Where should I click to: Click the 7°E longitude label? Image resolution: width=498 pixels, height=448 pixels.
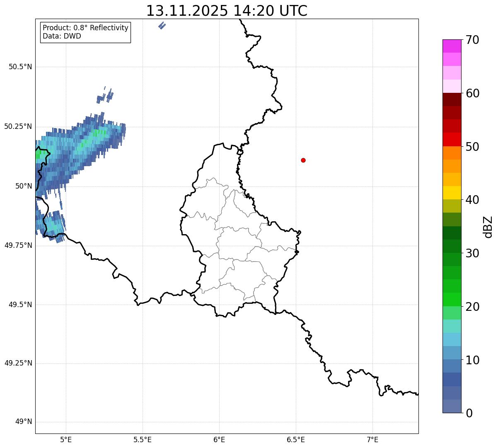pyautogui.click(x=372, y=440)
